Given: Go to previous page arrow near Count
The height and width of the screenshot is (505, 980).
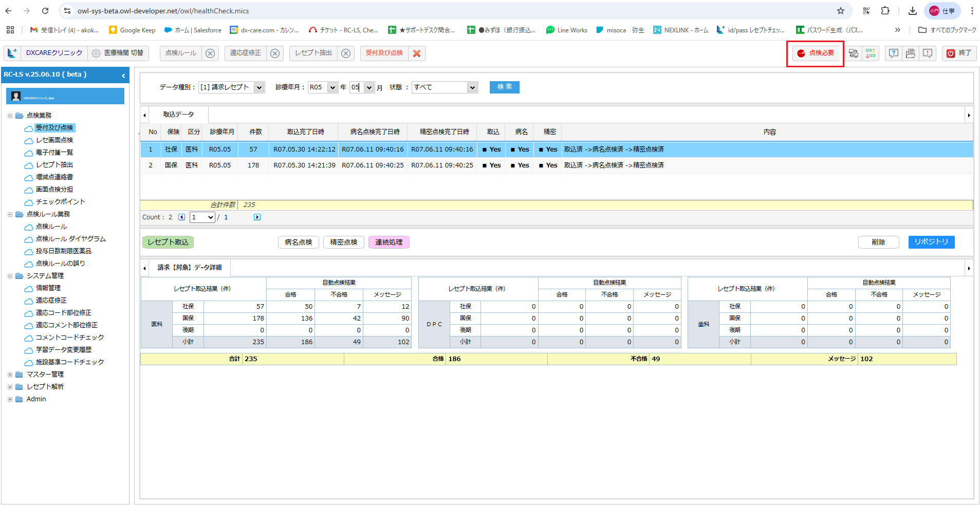Looking at the screenshot, I should tap(181, 217).
